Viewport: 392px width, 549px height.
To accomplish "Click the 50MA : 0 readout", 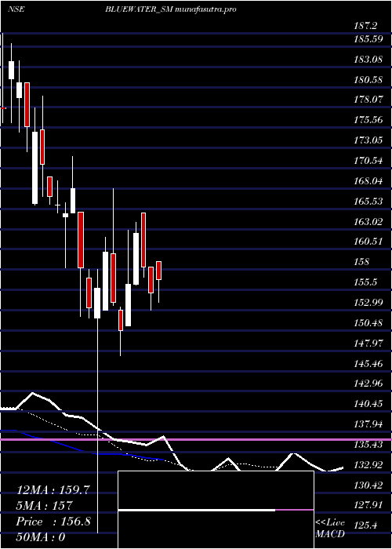I will point(41,537).
